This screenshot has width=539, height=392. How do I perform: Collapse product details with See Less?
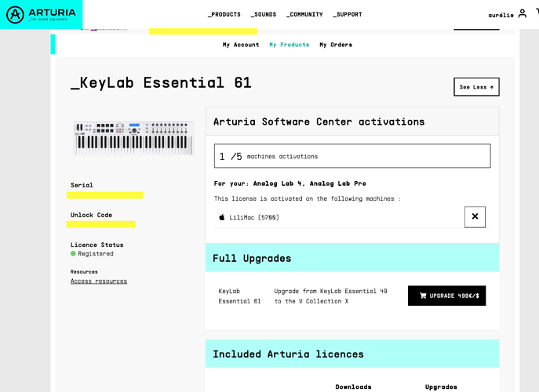click(x=476, y=87)
